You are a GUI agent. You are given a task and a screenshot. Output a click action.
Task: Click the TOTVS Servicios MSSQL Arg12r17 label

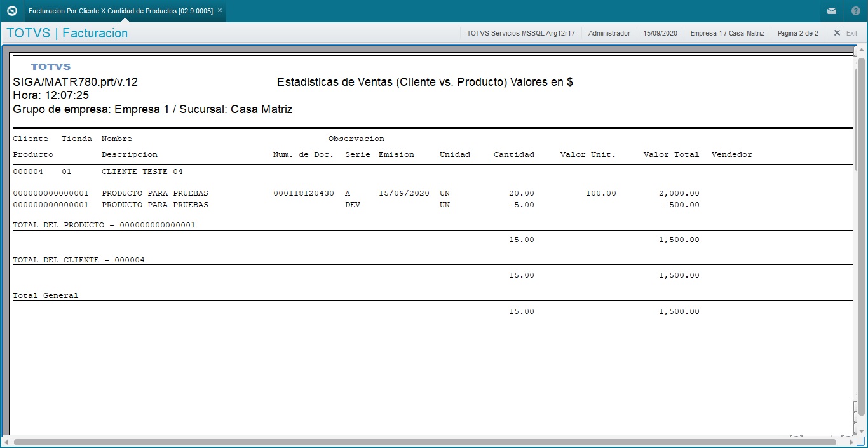pyautogui.click(x=520, y=33)
